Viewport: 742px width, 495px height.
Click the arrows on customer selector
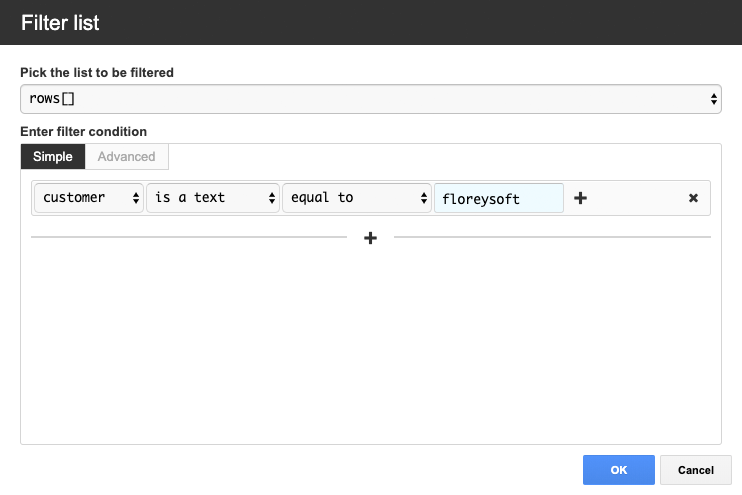tap(136, 198)
